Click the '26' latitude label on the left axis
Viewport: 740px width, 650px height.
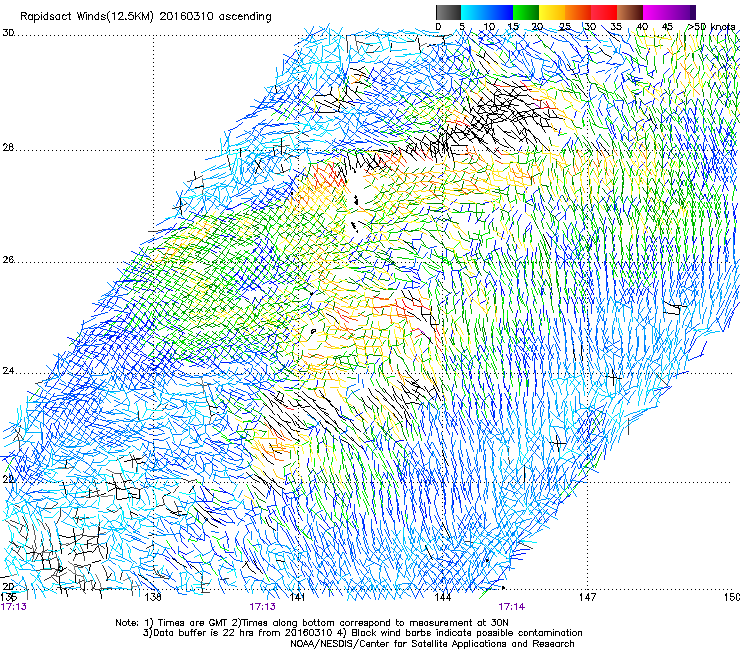point(8,260)
